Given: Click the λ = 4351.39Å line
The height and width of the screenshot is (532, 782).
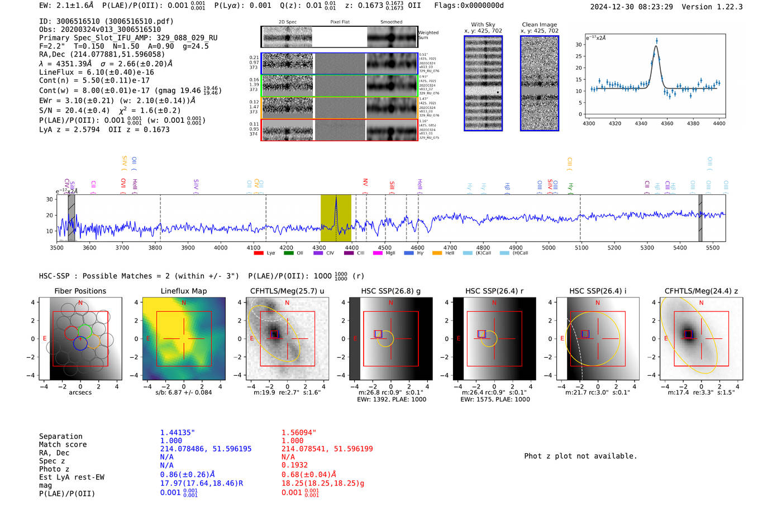Looking at the screenshot, I should pyautogui.click(x=106, y=64).
